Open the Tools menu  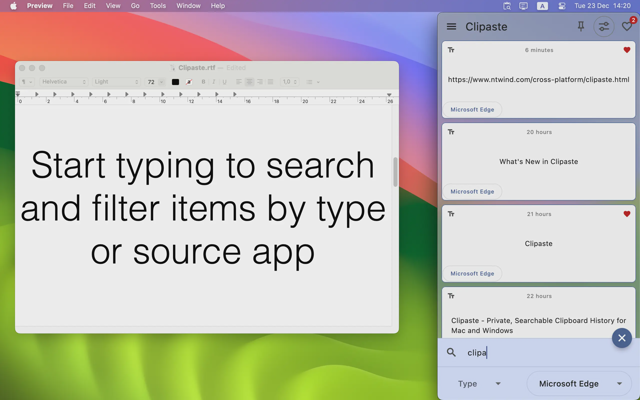(158, 6)
